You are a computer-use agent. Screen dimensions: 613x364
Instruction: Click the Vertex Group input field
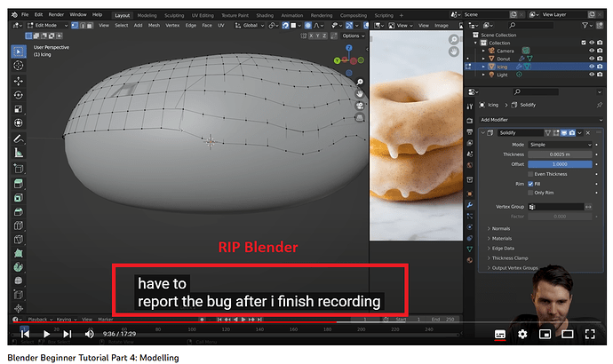tap(556, 207)
